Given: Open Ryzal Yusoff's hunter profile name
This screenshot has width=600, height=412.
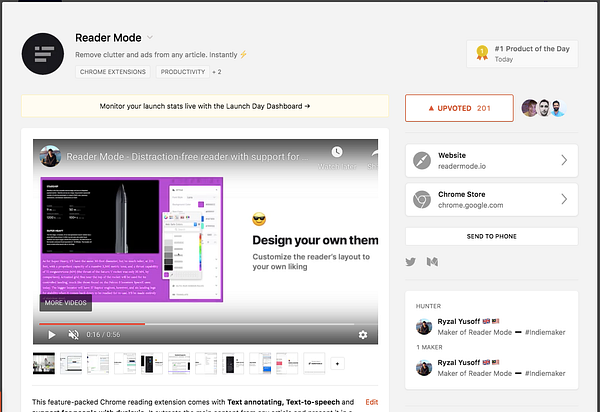Looking at the screenshot, I should (459, 321).
